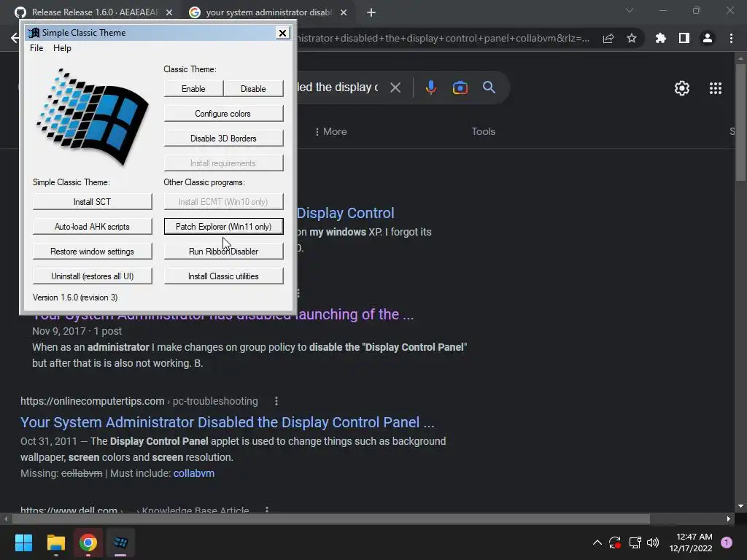Viewport: 747px width, 560px height.
Task: Open 'disabled launching of the ...' result link
Action: tap(355, 315)
